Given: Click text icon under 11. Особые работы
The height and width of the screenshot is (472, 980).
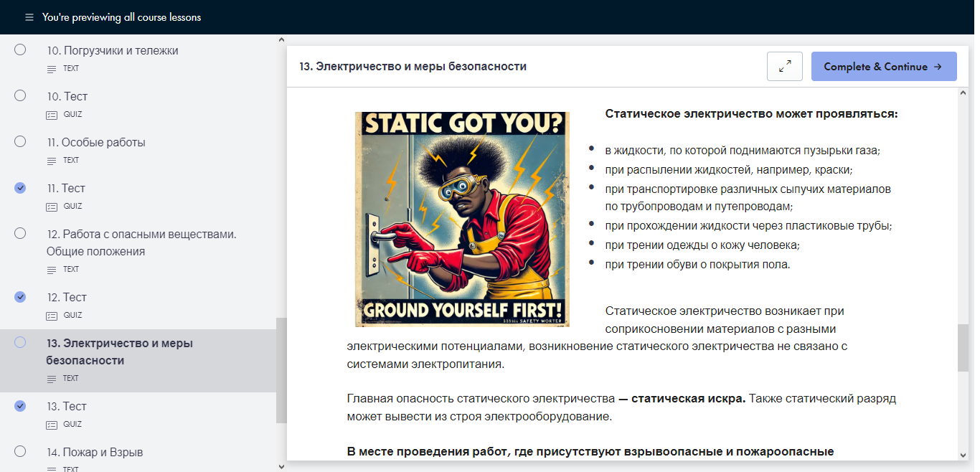Looking at the screenshot, I should [51, 161].
